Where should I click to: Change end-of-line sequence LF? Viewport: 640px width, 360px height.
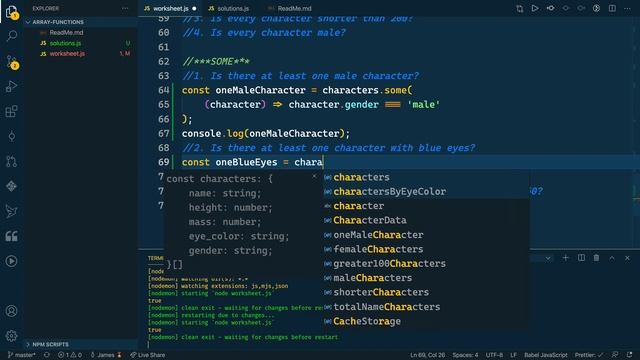coord(513,355)
